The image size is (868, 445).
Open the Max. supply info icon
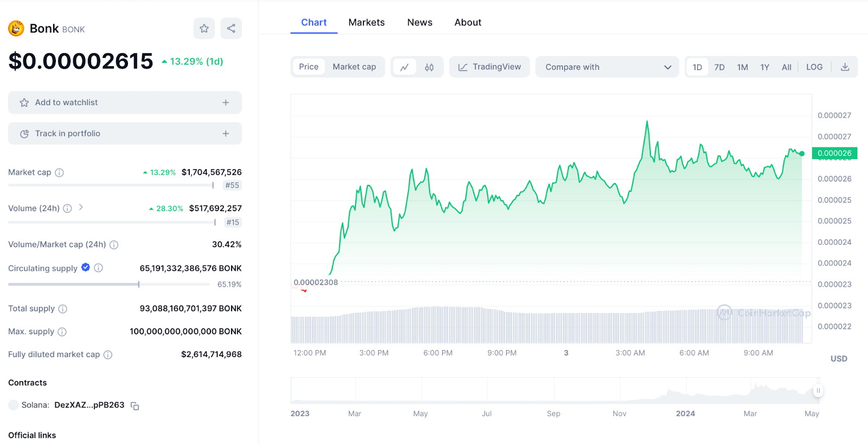coord(62,332)
